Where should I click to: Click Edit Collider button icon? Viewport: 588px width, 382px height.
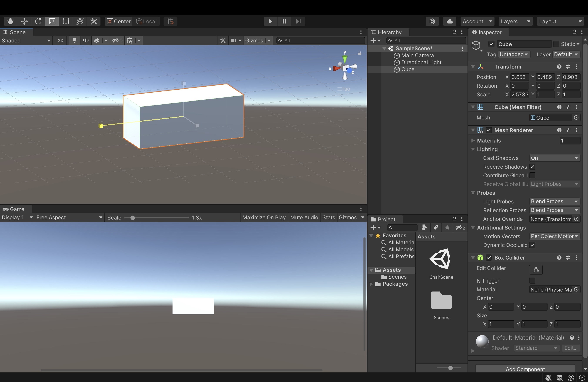click(535, 270)
